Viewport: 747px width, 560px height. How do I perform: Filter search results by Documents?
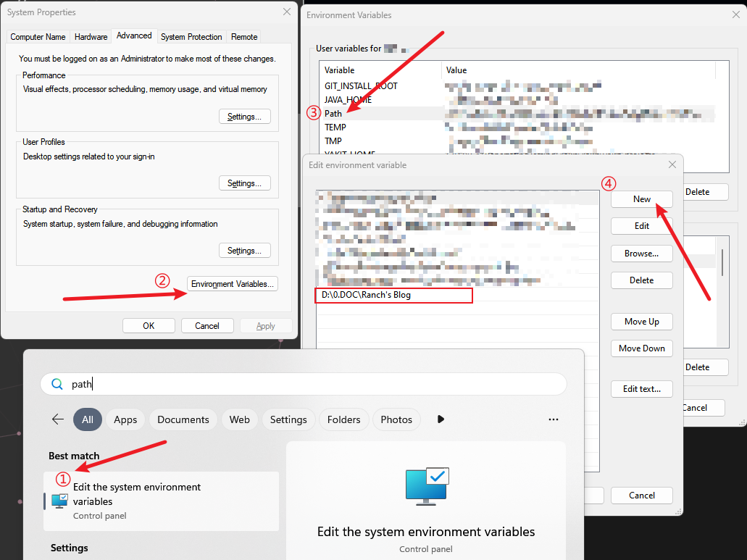tap(183, 419)
